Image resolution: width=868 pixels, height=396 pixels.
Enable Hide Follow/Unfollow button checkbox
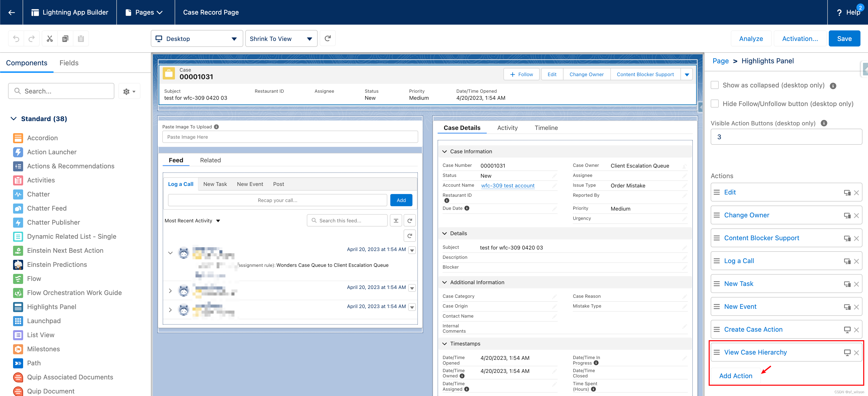point(715,104)
